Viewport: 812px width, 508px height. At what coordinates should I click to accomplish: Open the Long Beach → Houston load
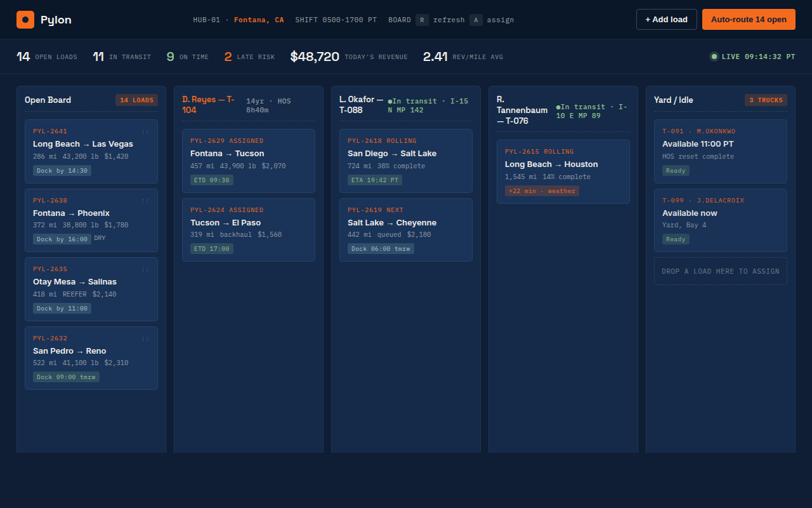[563, 171]
